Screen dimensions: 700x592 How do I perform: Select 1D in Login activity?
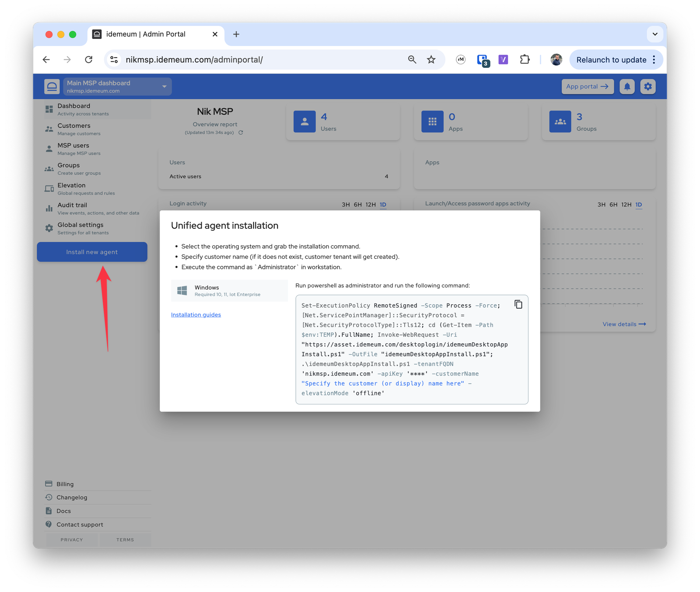383,205
